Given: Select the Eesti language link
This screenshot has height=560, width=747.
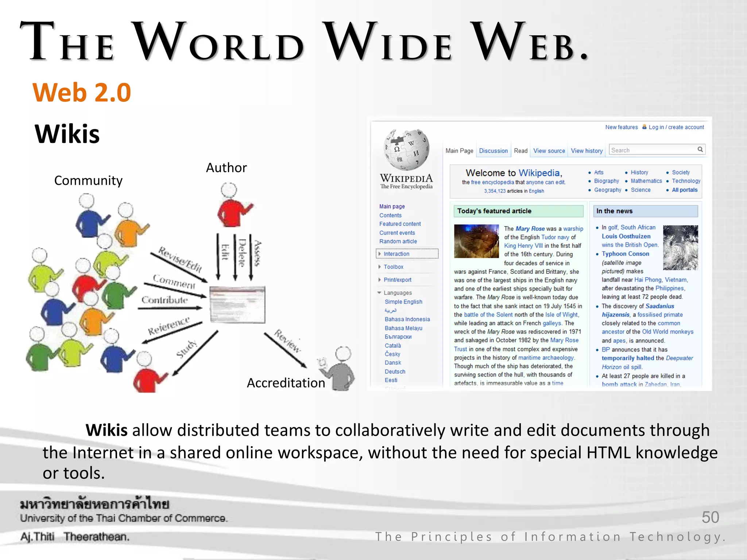Looking at the screenshot, I should tap(391, 380).
